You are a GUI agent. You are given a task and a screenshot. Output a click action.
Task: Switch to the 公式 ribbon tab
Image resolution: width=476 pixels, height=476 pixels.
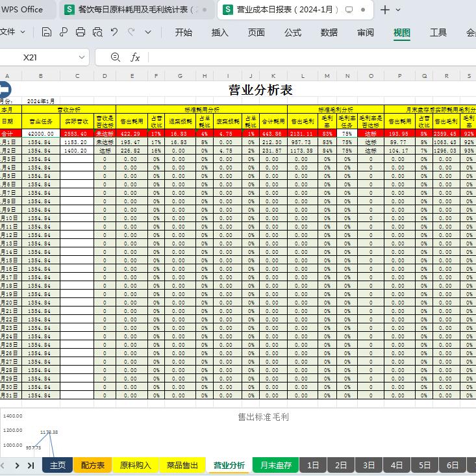tap(293, 32)
